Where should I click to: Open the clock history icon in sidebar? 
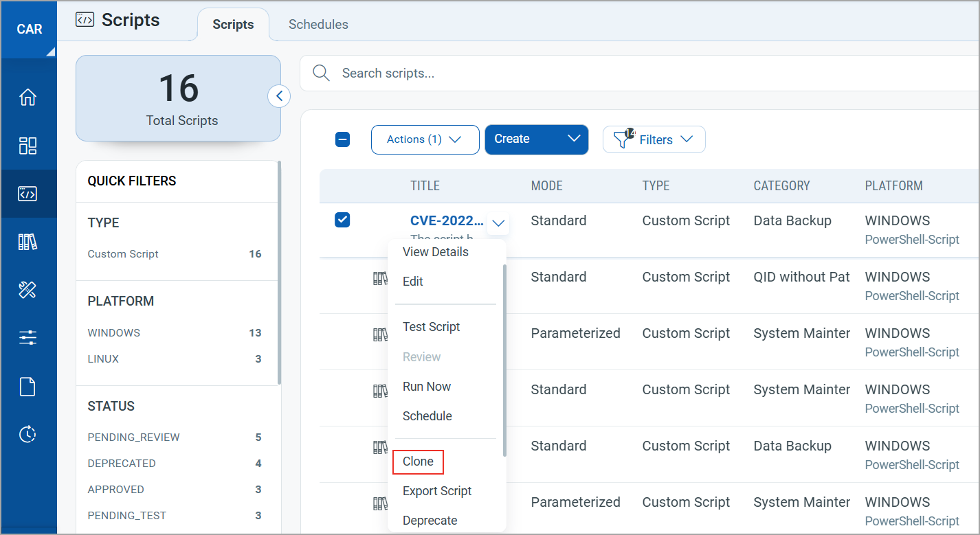(x=27, y=434)
